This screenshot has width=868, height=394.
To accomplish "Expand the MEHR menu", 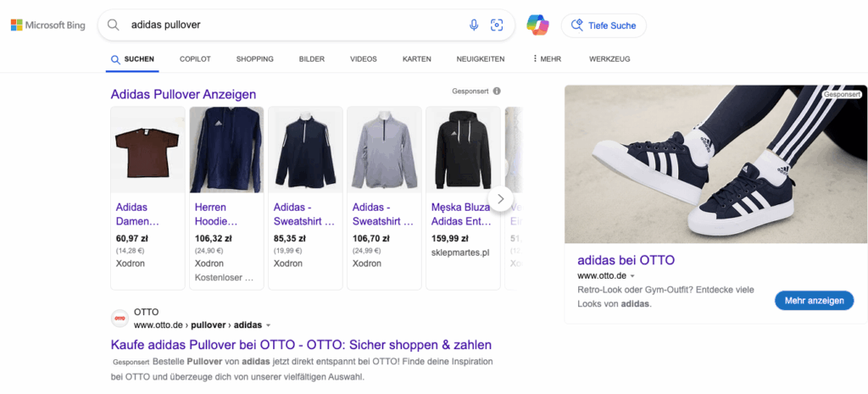I will [547, 59].
